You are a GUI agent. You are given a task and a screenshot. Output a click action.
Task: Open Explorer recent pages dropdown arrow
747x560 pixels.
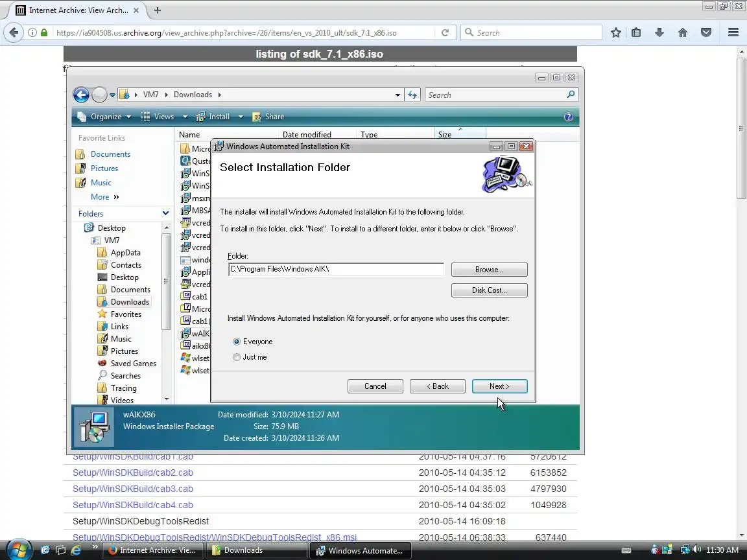pos(112,95)
